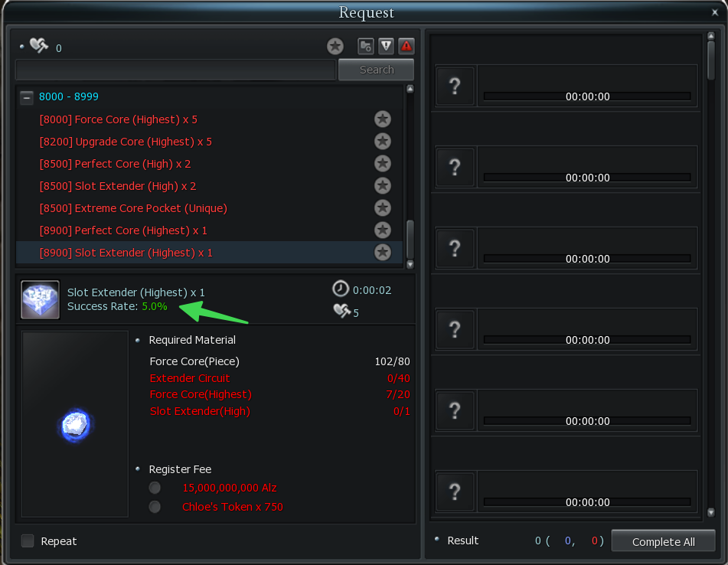The image size is (728, 565).
Task: Favorite Extreme Core Pocket (Unique) star
Action: 383,208
